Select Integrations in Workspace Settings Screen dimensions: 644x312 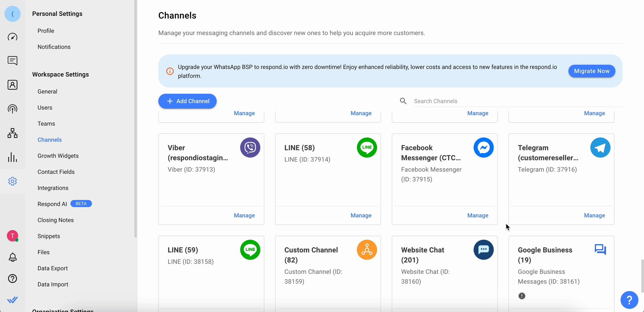tap(53, 188)
